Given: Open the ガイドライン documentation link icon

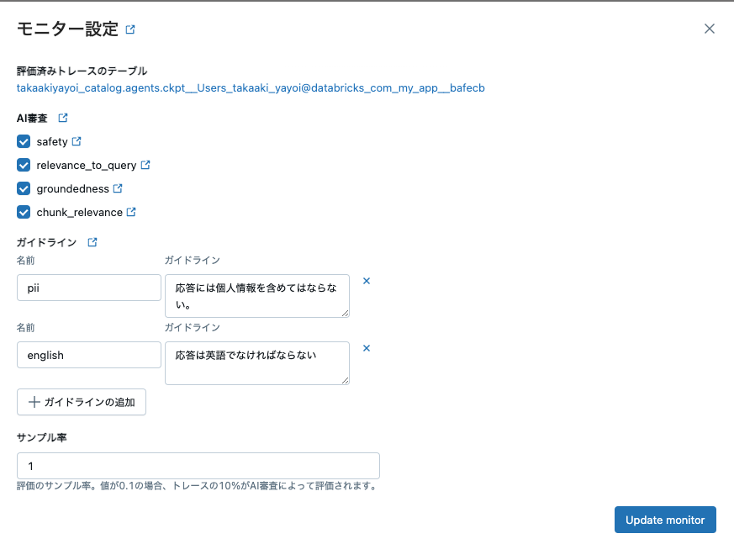Looking at the screenshot, I should coord(91,241).
